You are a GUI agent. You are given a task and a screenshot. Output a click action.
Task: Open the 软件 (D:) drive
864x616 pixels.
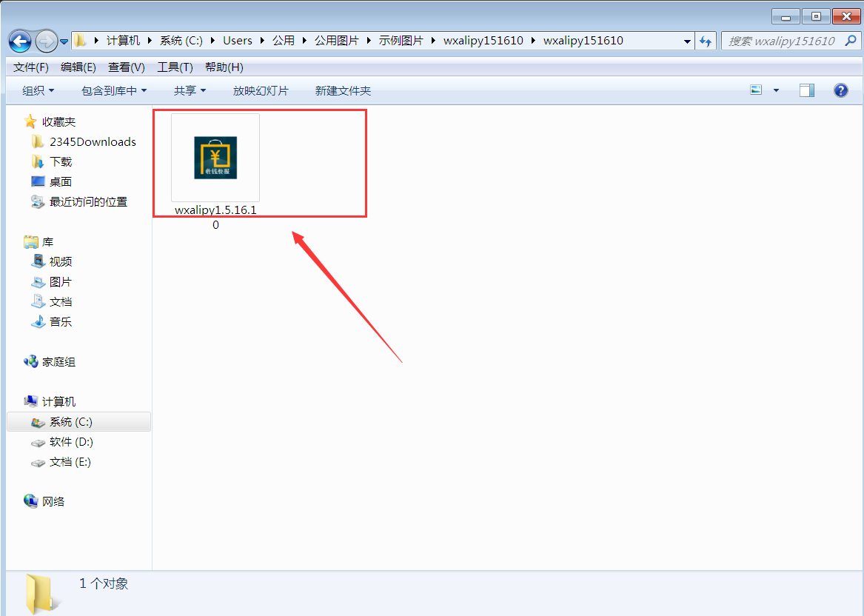[71, 442]
